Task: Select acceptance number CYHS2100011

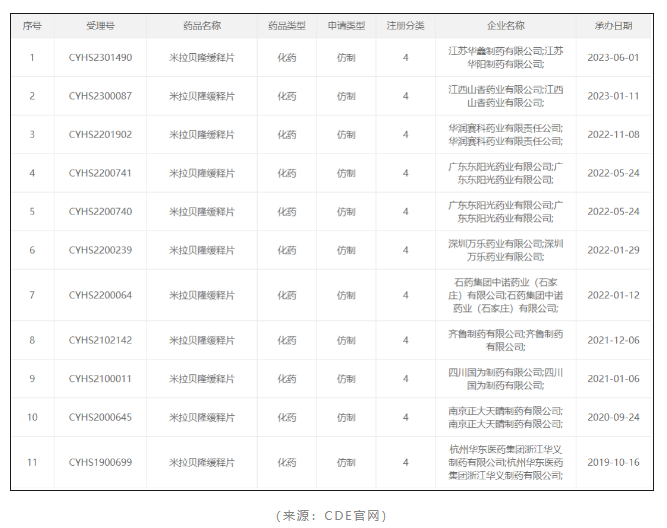Action: [100, 379]
